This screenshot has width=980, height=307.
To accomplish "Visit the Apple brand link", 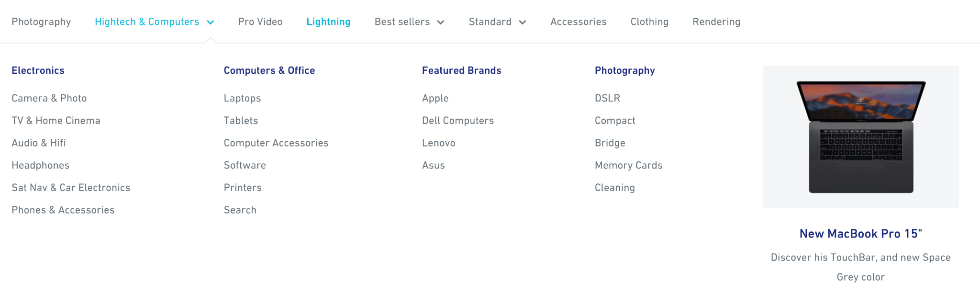I will 435,98.
